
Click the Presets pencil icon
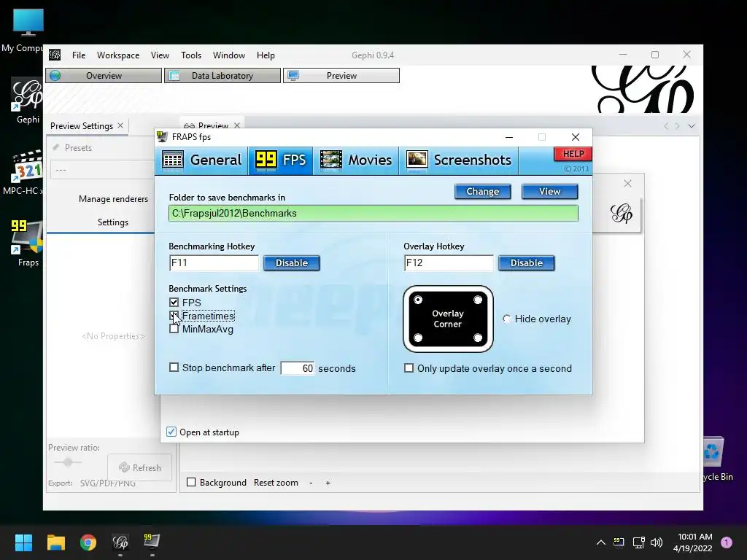56,147
